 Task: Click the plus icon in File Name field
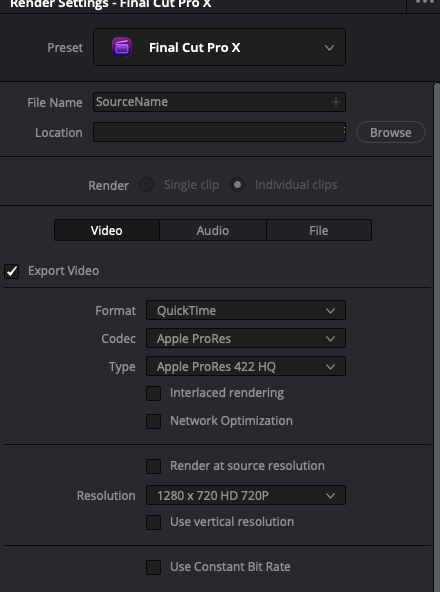pyautogui.click(x=335, y=102)
